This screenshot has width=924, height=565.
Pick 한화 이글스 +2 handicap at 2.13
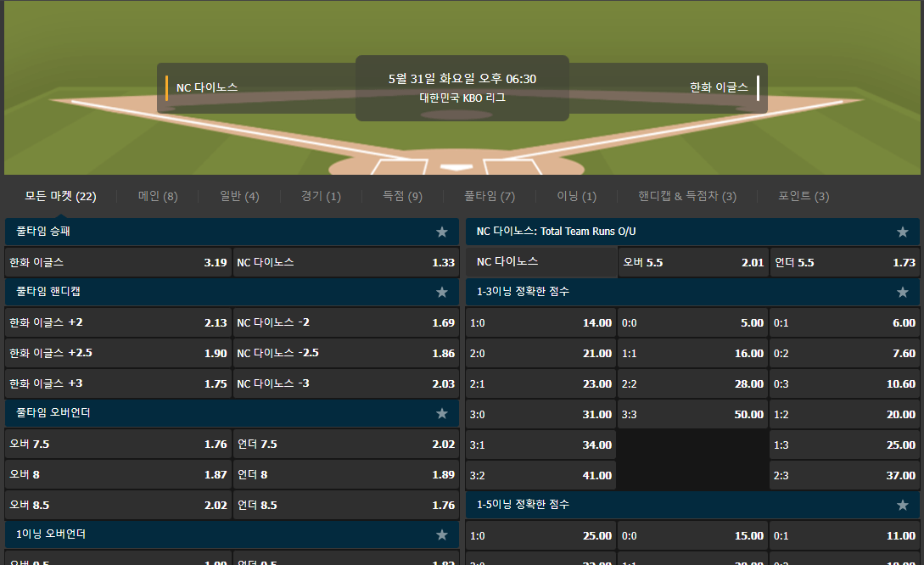click(118, 322)
